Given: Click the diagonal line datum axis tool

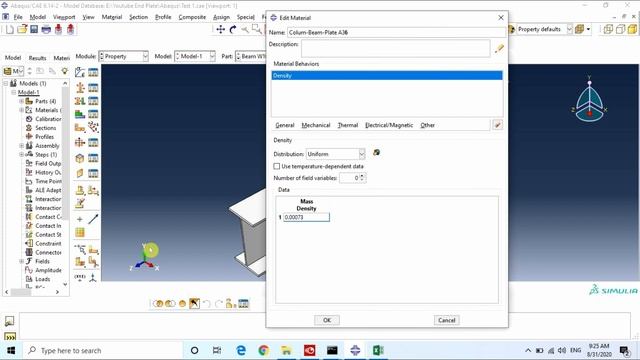Looking at the screenshot, I should pyautogui.click(x=93, y=219).
